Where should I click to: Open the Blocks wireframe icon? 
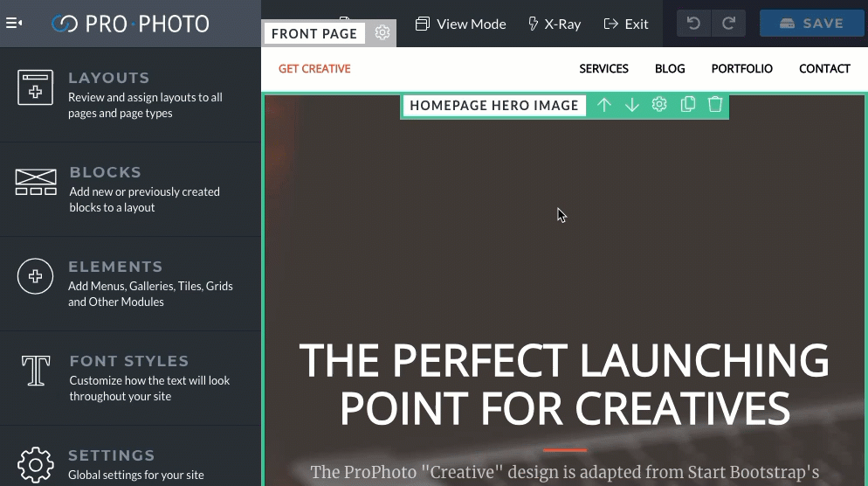36,183
